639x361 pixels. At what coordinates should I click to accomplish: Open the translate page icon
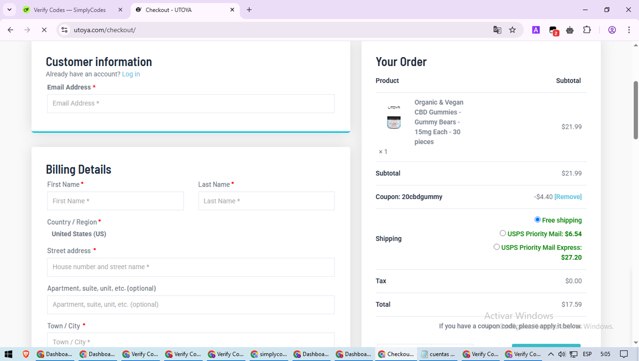click(x=497, y=30)
